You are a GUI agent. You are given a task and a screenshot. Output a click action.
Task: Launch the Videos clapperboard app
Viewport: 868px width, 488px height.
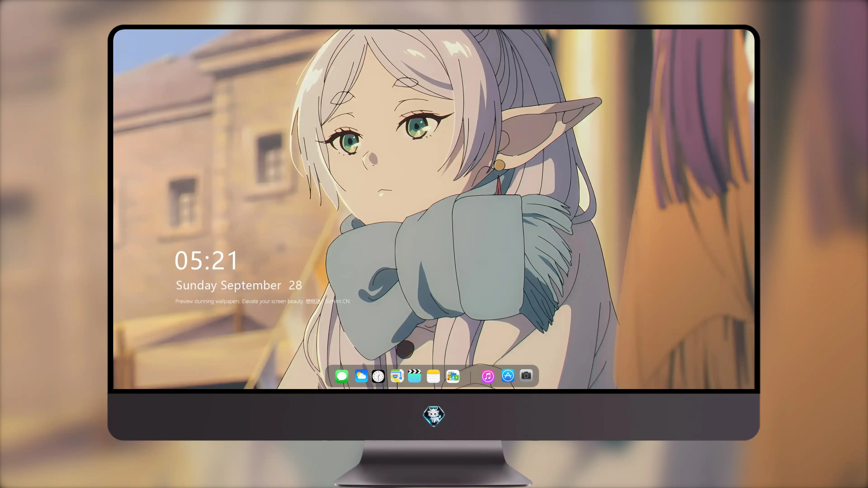click(415, 376)
